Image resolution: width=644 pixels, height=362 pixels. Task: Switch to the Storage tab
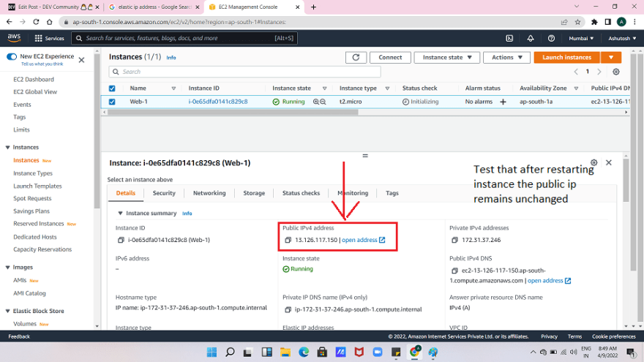click(254, 193)
